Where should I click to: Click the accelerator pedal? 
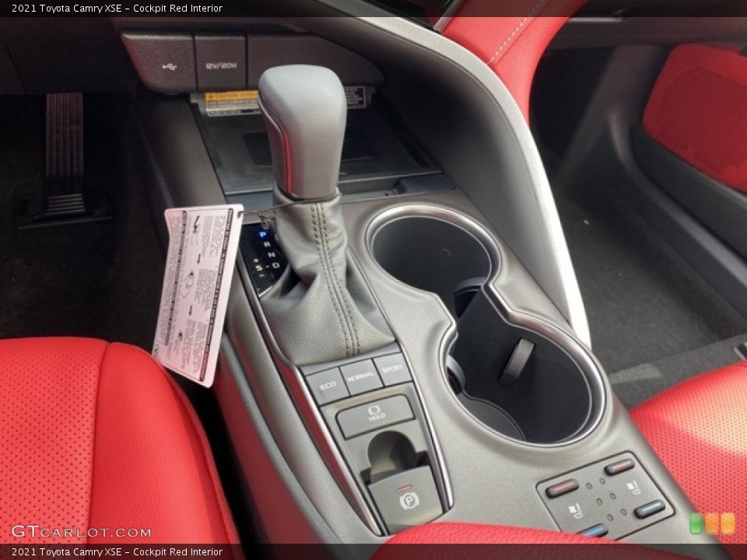(65, 153)
